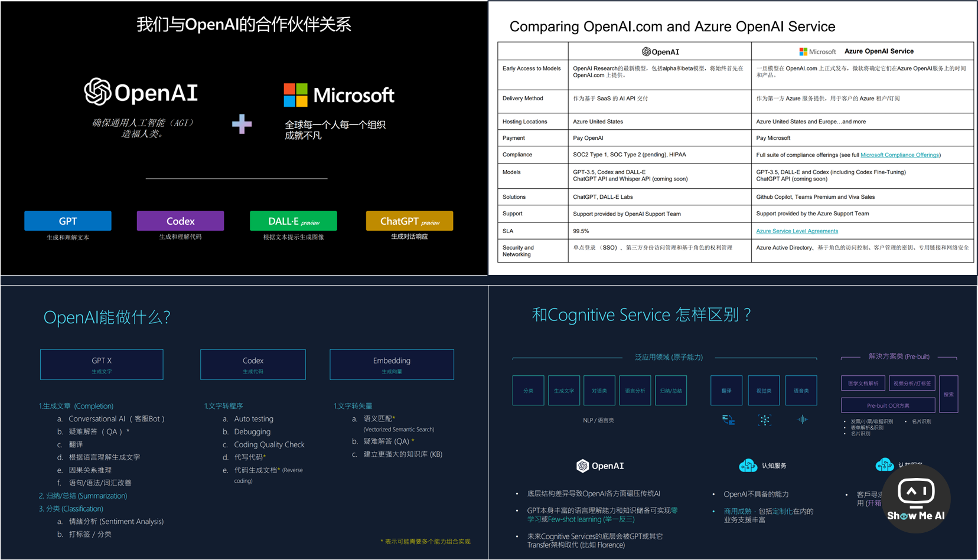The width and height of the screenshot is (978, 560).
Task: Click the 'Debugging' list item
Action: [x=252, y=432]
